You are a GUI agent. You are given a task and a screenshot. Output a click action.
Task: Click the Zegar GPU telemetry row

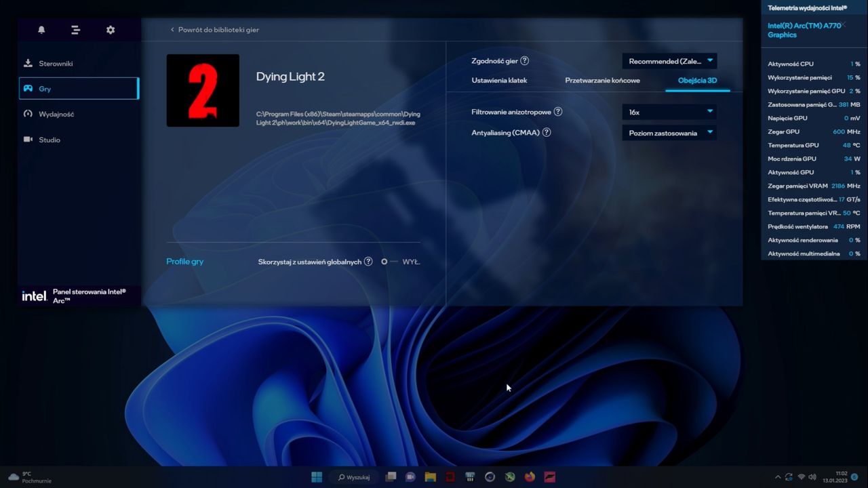click(x=814, y=131)
